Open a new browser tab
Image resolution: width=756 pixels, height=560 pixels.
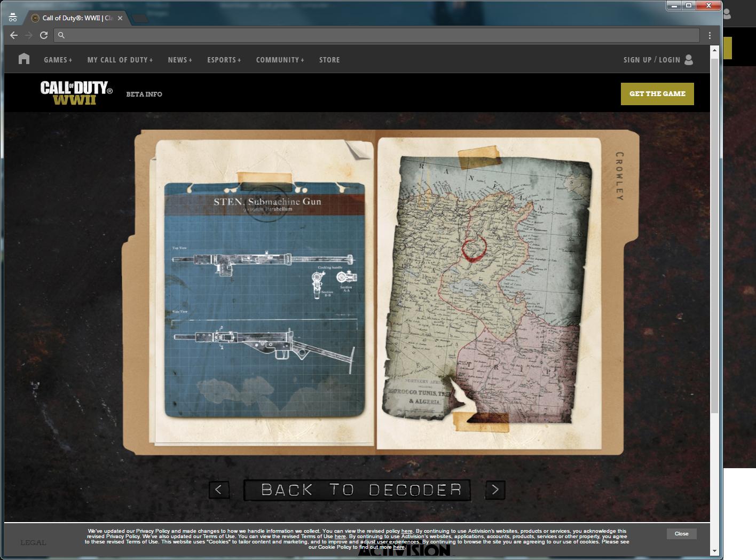click(140, 18)
